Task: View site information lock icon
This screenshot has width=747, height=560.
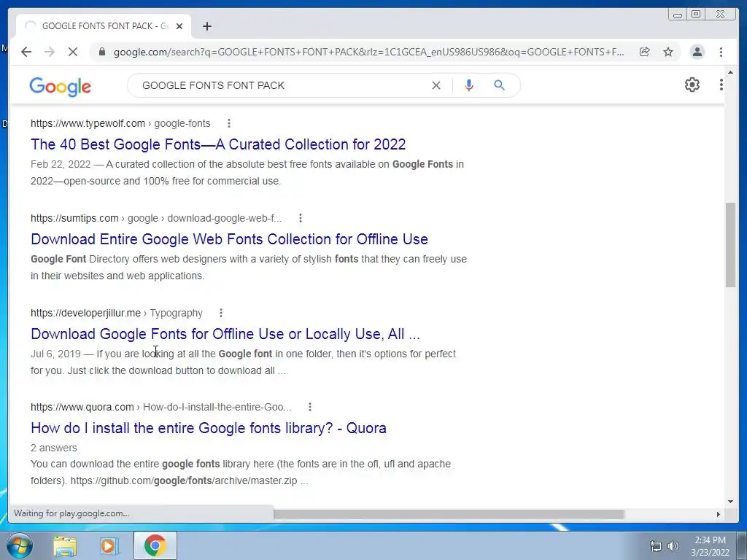Action: 101,52
